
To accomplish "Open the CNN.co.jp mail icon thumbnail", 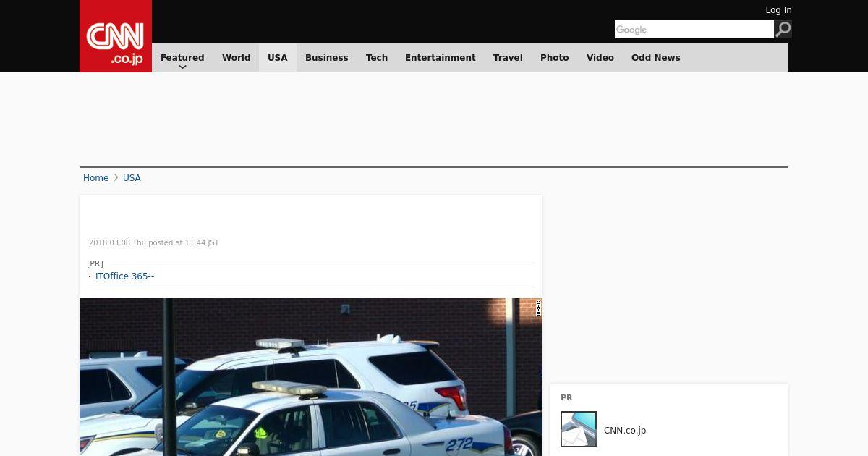I will [x=579, y=429].
